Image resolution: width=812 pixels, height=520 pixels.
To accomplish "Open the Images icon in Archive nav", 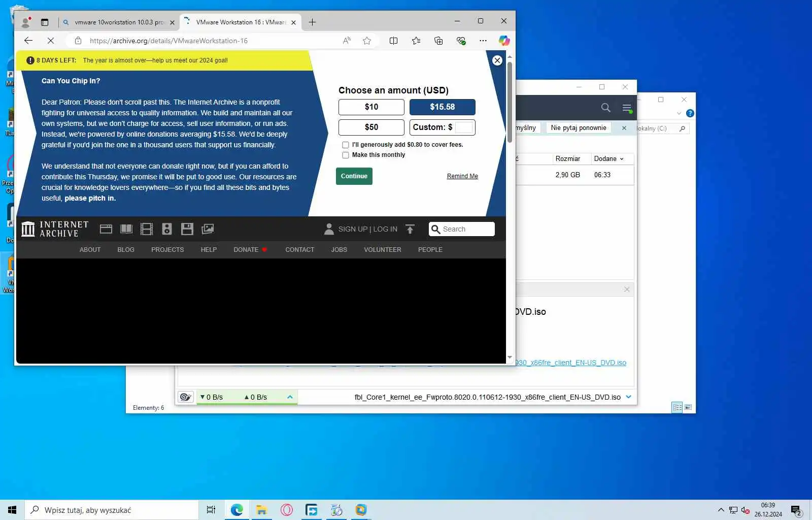I will pyautogui.click(x=208, y=229).
